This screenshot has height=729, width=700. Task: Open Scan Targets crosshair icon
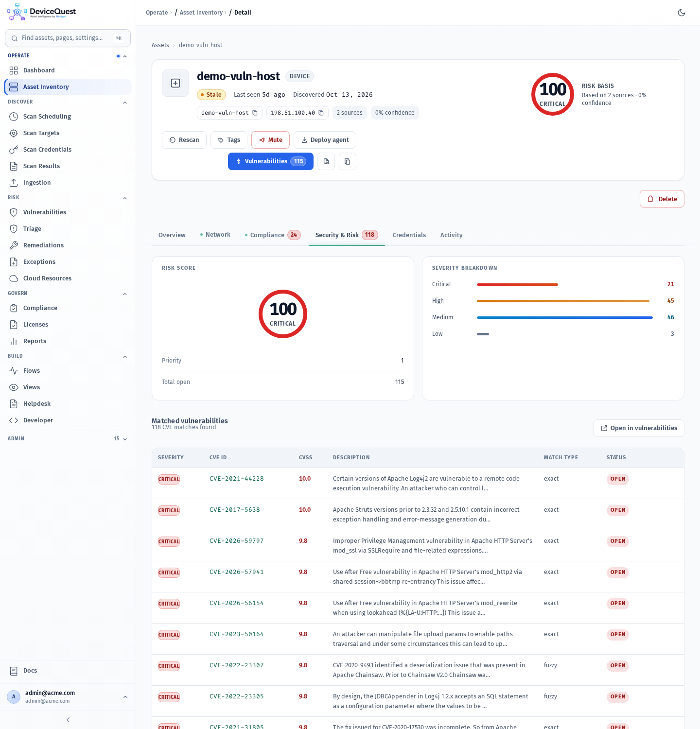pyautogui.click(x=14, y=133)
